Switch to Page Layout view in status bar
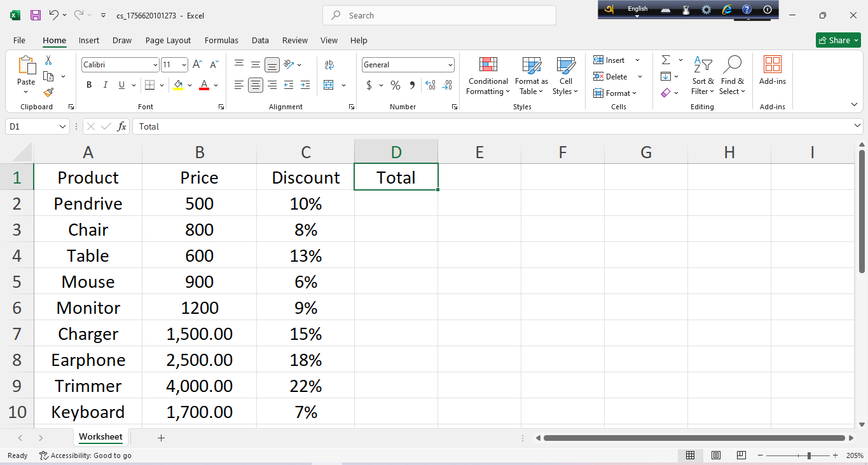Image resolution: width=868 pixels, height=465 pixels. click(x=716, y=455)
